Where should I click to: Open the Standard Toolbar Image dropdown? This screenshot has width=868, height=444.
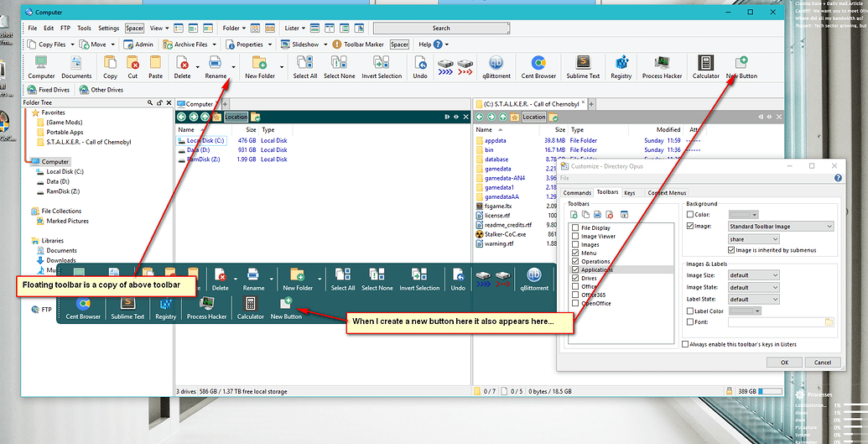coord(781,226)
